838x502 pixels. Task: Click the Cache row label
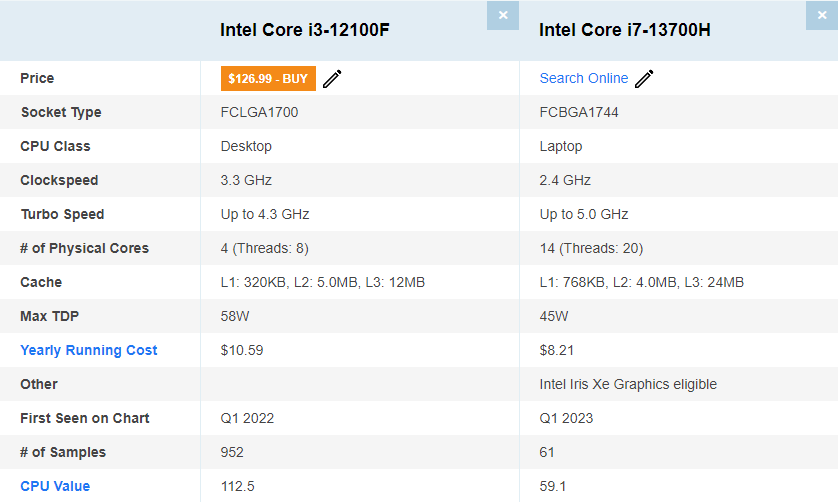(x=41, y=282)
